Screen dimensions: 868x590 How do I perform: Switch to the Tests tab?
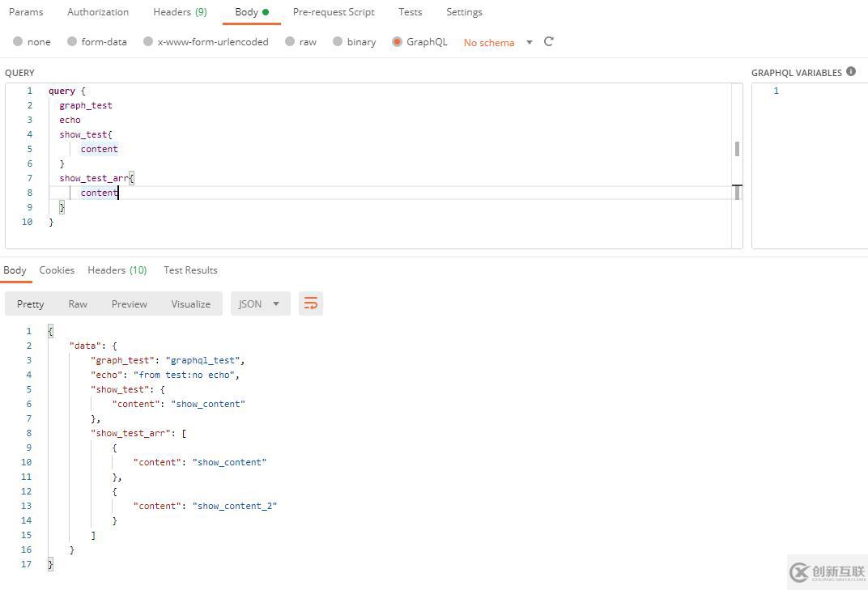(411, 11)
